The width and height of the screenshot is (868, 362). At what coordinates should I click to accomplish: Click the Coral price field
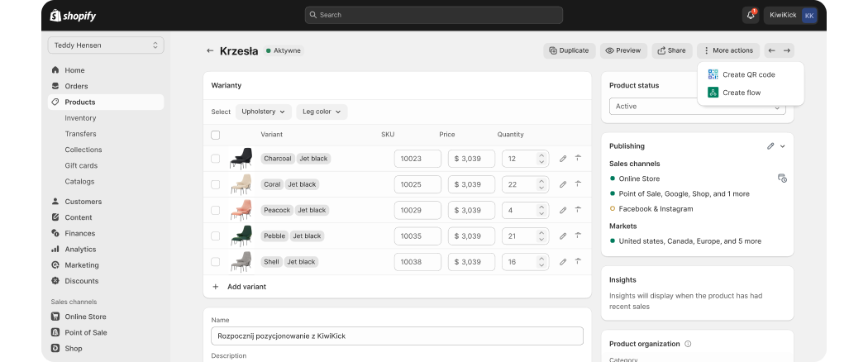click(x=471, y=184)
